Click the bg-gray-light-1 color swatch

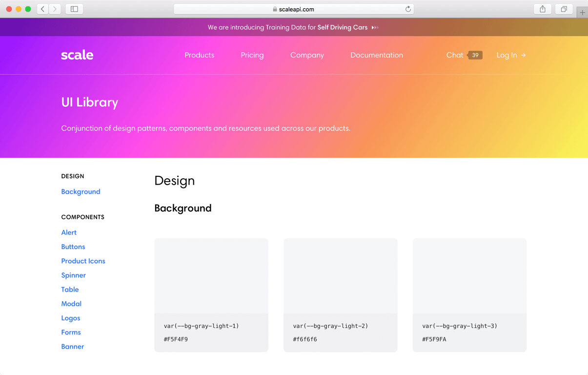click(211, 276)
